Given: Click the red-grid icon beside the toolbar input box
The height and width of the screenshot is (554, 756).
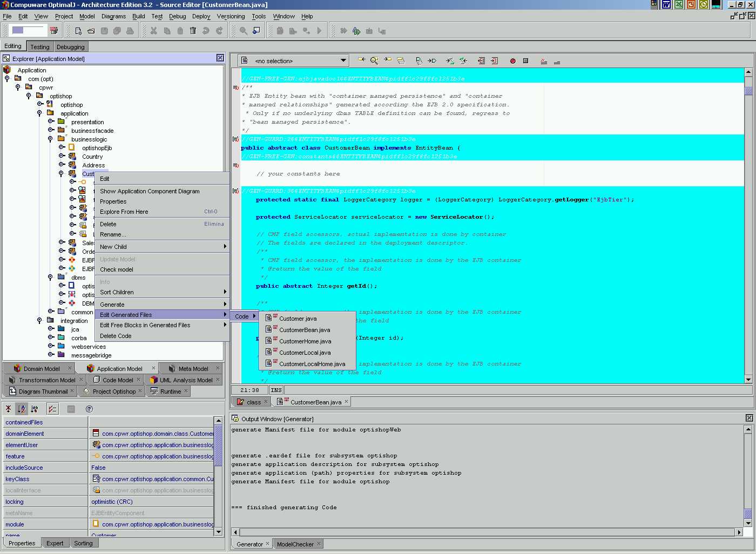Looking at the screenshot, I should [54, 30].
